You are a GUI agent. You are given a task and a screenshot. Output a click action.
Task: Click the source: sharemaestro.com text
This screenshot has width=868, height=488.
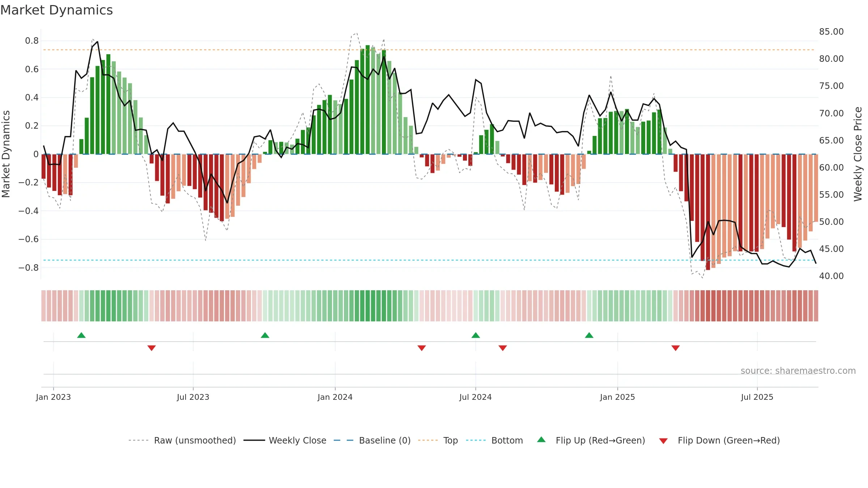(798, 371)
